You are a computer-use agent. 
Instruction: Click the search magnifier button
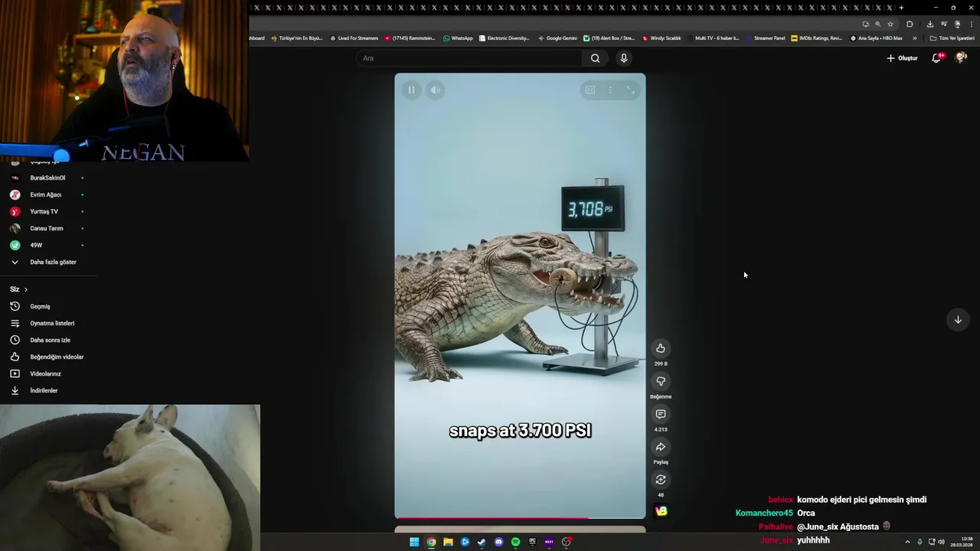[x=595, y=58]
